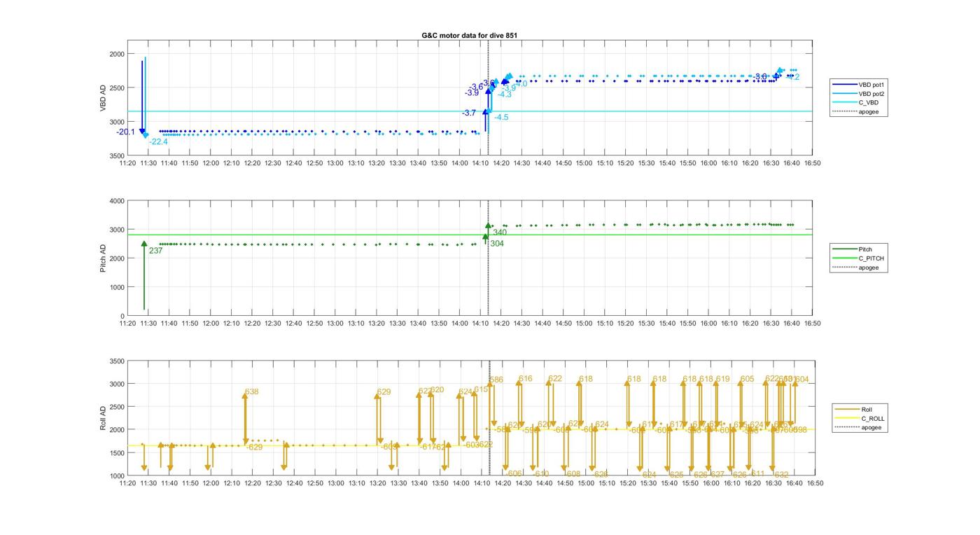Select the 'VBD pot2' legend entry

[x=872, y=94]
